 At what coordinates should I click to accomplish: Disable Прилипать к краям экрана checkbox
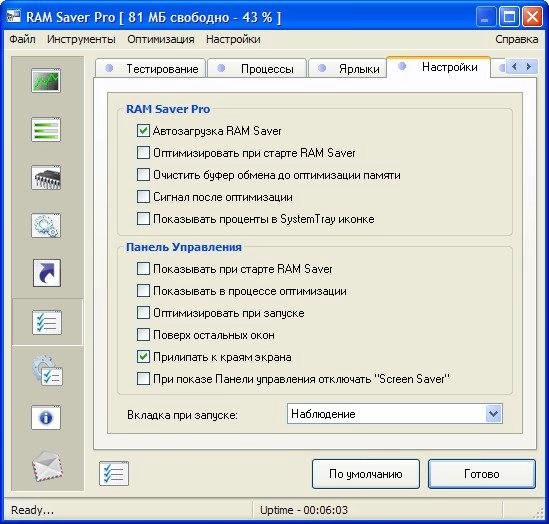click(143, 357)
